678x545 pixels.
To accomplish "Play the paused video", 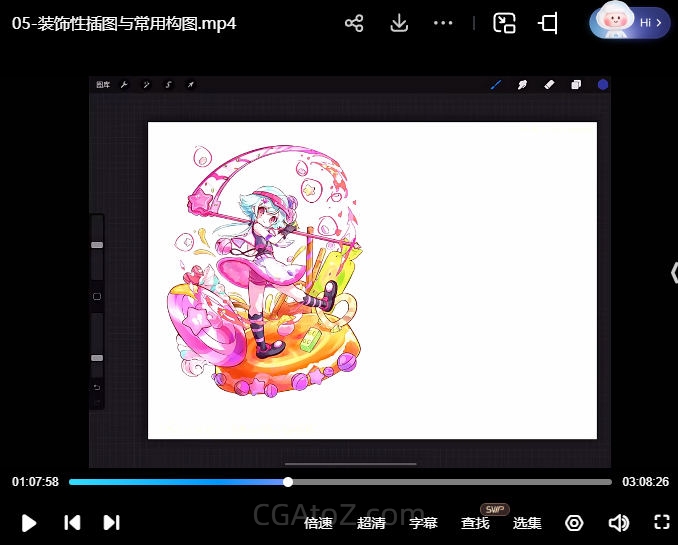I will click(29, 523).
